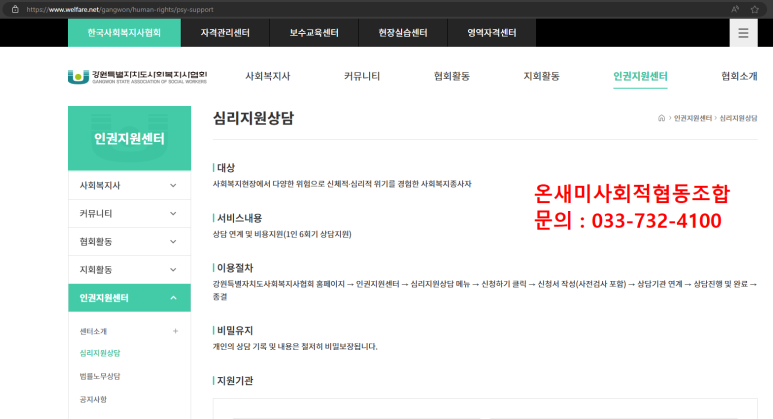The width and height of the screenshot is (773, 419).
Task: Click text 상담 연계 및 비용지원
Action: (x=247, y=235)
